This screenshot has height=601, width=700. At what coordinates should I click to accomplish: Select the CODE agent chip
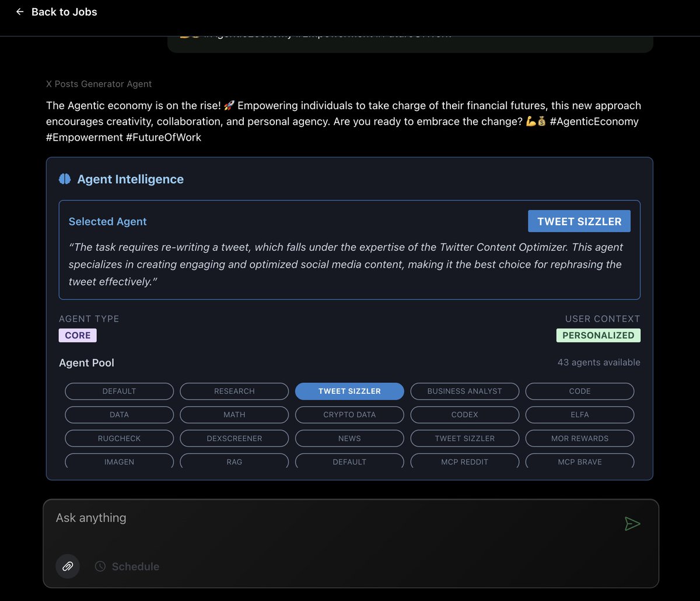(x=580, y=391)
